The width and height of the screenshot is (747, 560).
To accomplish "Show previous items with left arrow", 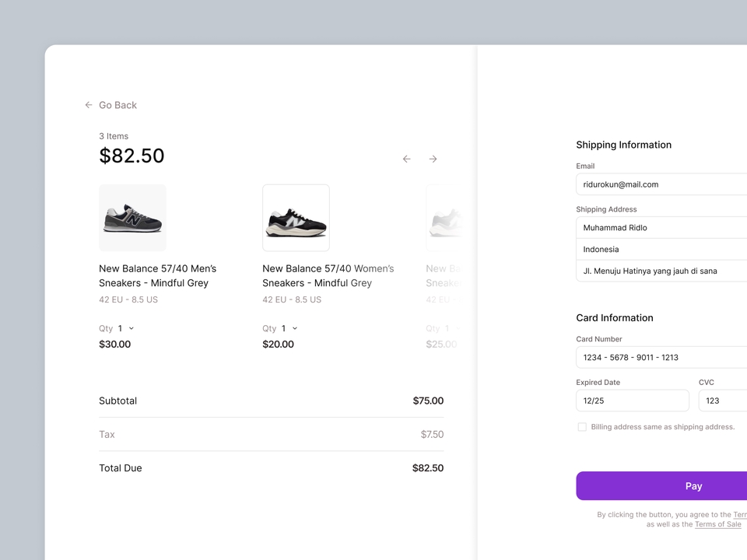I will tap(406, 159).
